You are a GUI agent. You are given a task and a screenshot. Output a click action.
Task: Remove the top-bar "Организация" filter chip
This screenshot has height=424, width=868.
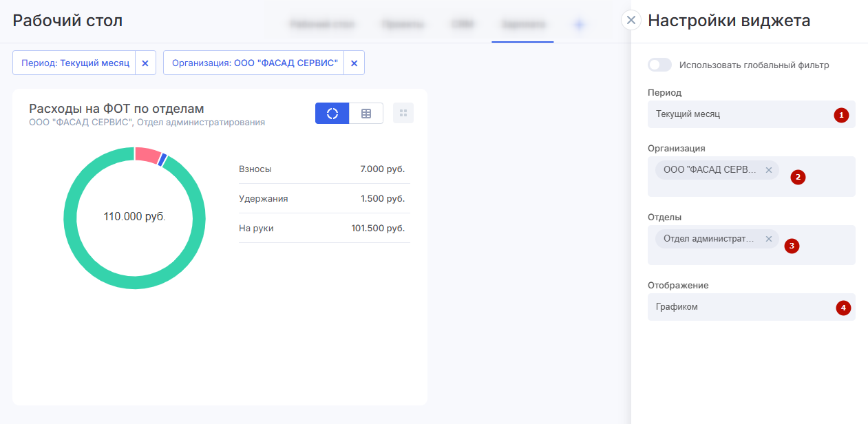point(354,63)
